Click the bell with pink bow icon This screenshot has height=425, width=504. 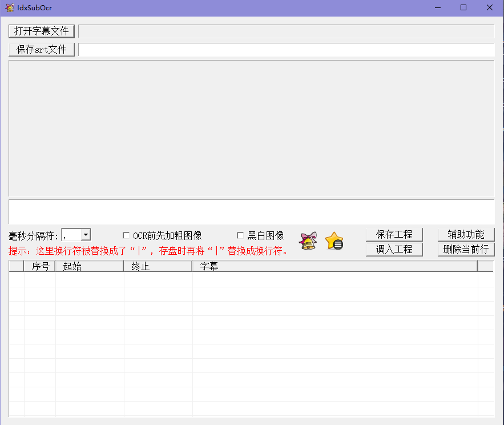pyautogui.click(x=308, y=241)
